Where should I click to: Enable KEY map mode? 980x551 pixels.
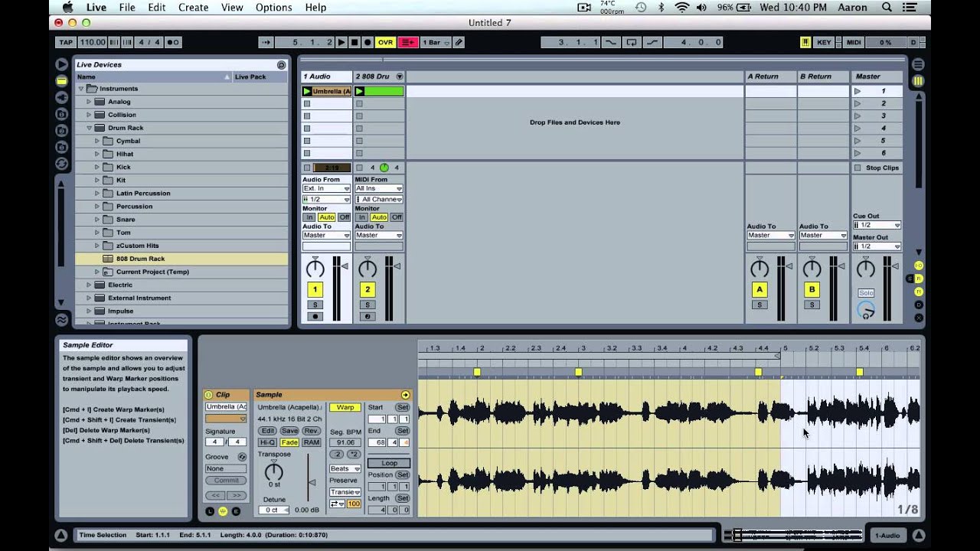click(x=824, y=42)
